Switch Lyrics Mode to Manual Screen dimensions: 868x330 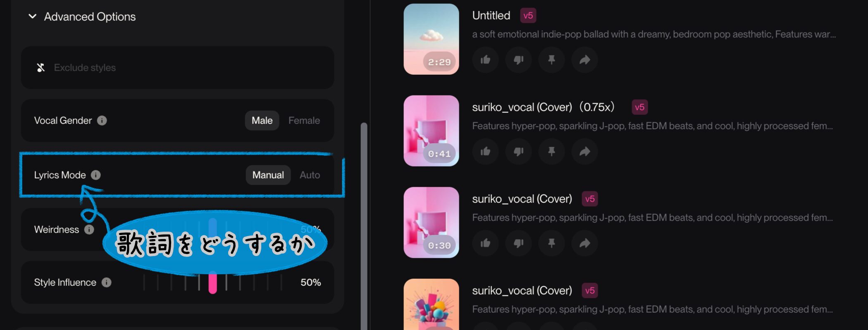click(x=268, y=175)
